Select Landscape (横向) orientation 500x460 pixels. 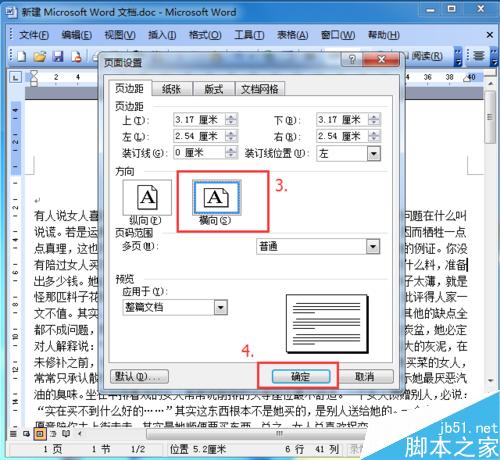[x=217, y=198]
